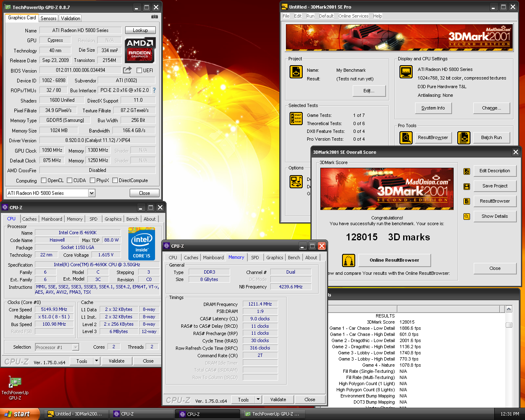Open the Online Services menu in 3DMark2001
The height and width of the screenshot is (420, 525).
tap(354, 16)
